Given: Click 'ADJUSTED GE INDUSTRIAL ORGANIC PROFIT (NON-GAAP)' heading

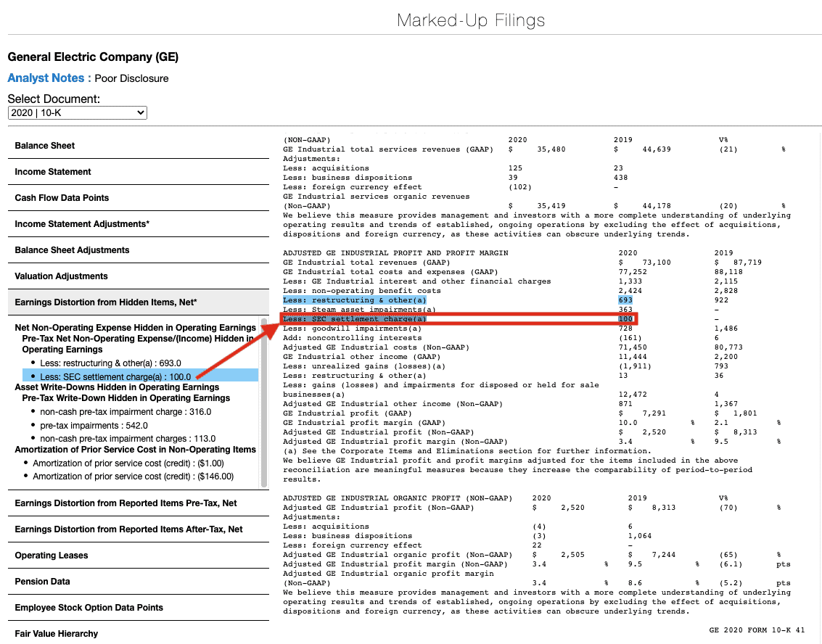Looking at the screenshot, I should pos(398,498).
